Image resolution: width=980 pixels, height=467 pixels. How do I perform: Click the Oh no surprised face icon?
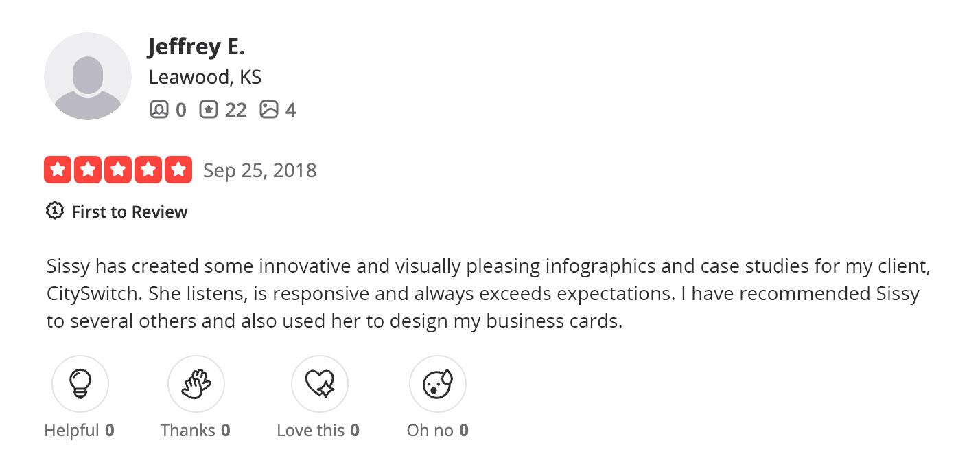437,383
